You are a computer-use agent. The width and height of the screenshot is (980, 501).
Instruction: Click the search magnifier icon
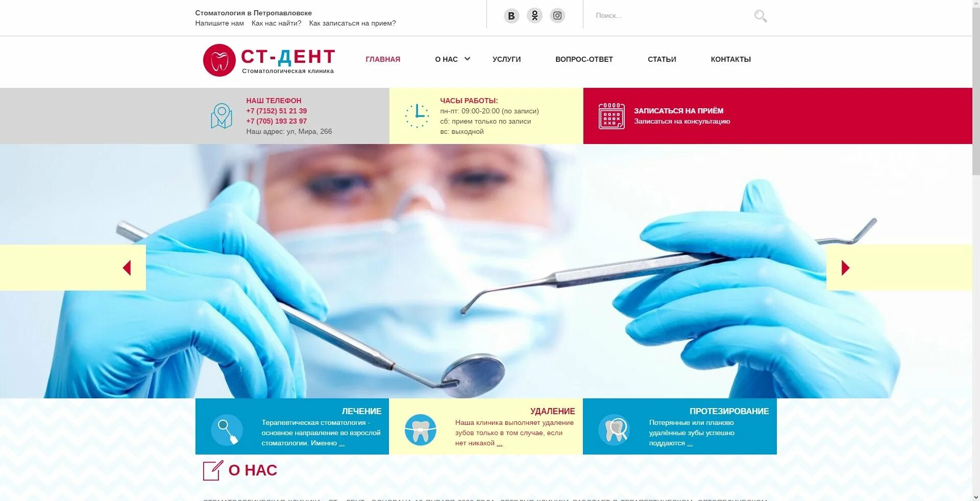click(x=761, y=16)
